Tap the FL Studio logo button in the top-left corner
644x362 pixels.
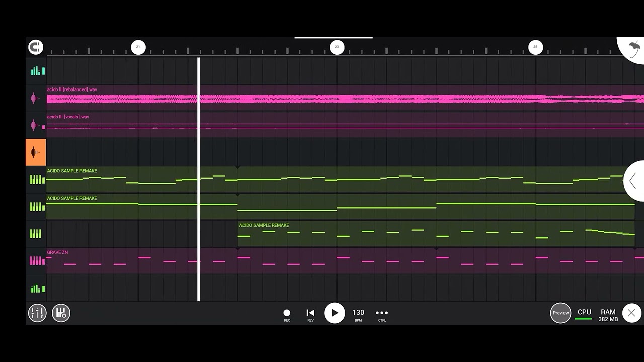[36, 47]
